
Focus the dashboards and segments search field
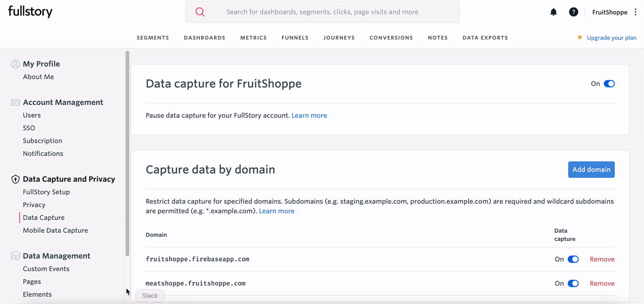click(x=322, y=12)
